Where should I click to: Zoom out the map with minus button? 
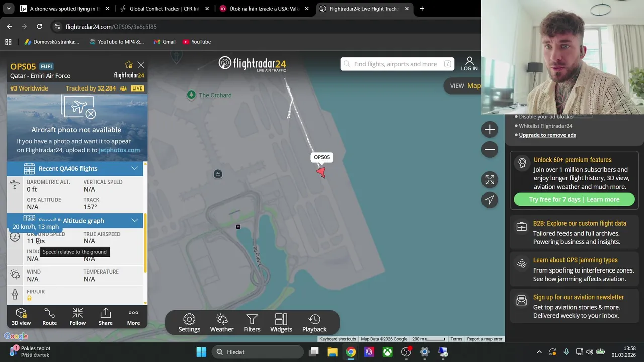pyautogui.click(x=490, y=150)
